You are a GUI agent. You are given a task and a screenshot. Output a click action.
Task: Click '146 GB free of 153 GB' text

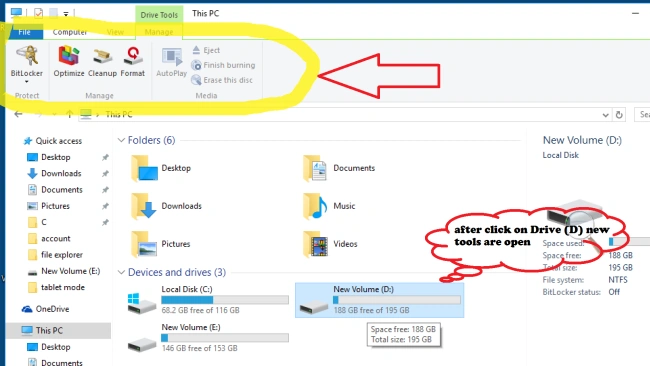point(199,348)
